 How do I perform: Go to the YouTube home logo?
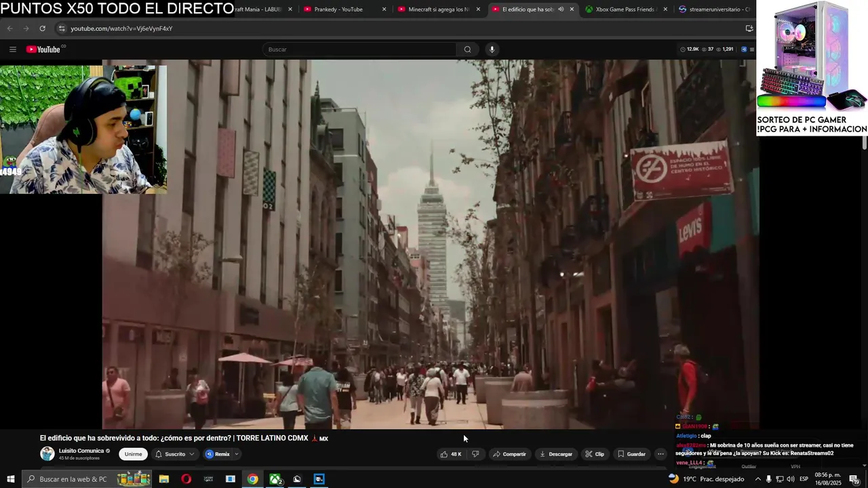coord(43,49)
